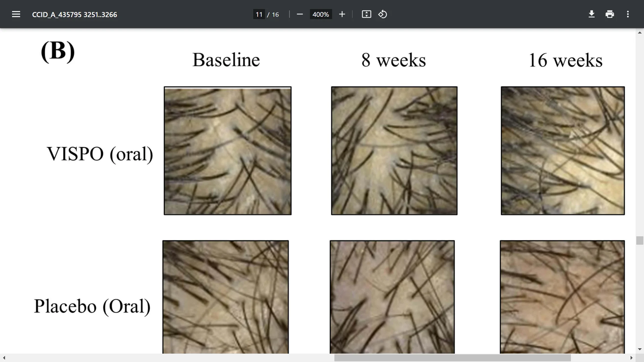
Task: Click the '16 weeks' column heading
Action: point(566,60)
